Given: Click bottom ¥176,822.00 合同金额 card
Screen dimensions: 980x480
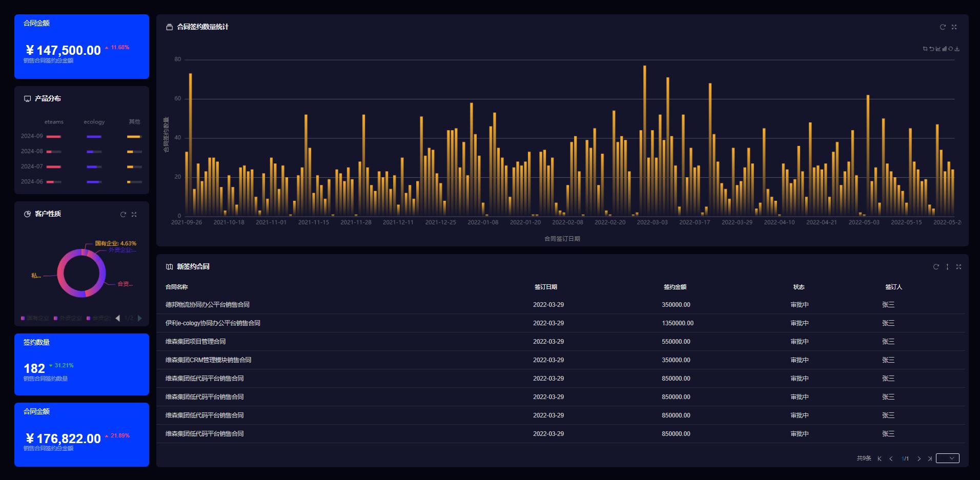Looking at the screenshot, I should 81,434.
